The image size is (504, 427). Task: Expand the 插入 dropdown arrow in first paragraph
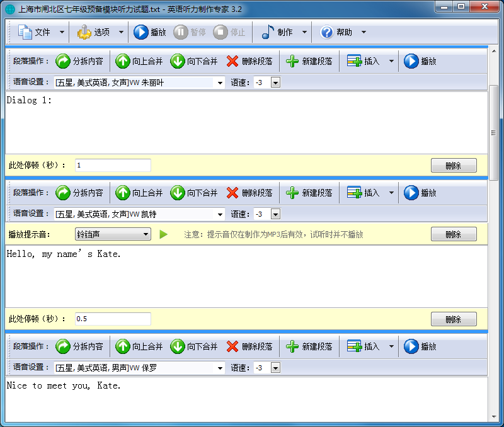391,61
